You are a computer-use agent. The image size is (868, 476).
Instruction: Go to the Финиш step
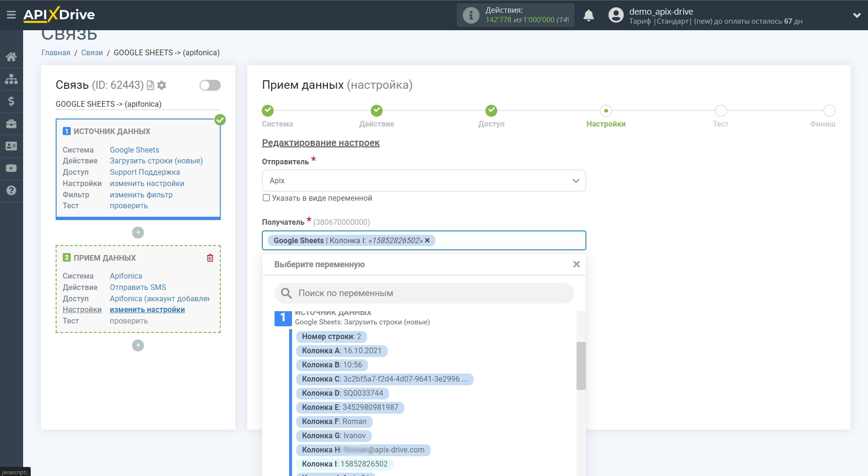pyautogui.click(x=829, y=110)
